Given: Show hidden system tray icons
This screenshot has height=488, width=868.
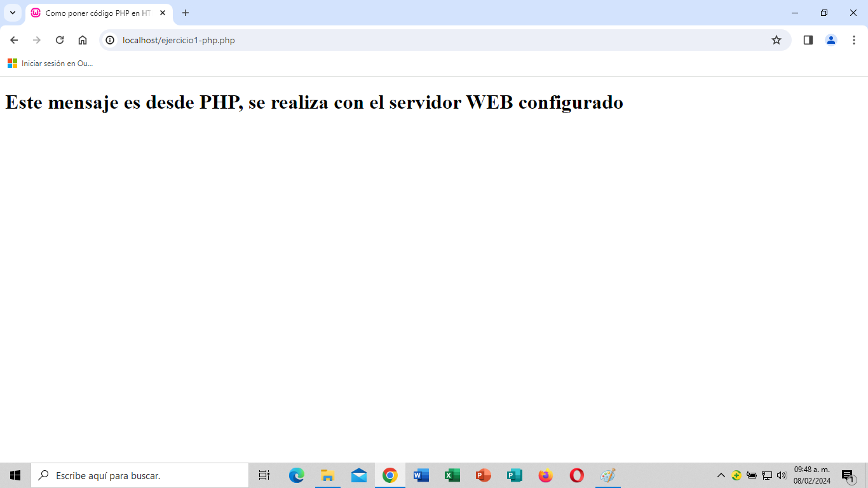Looking at the screenshot, I should [721, 475].
